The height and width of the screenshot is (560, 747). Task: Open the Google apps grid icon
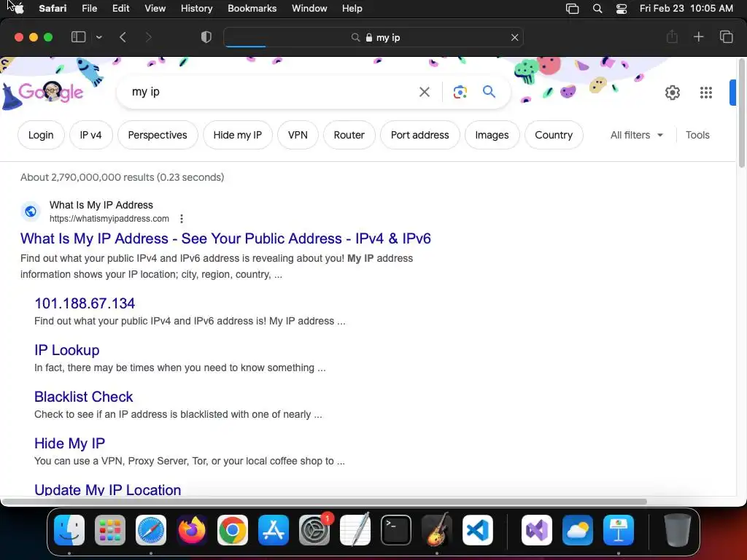click(706, 93)
